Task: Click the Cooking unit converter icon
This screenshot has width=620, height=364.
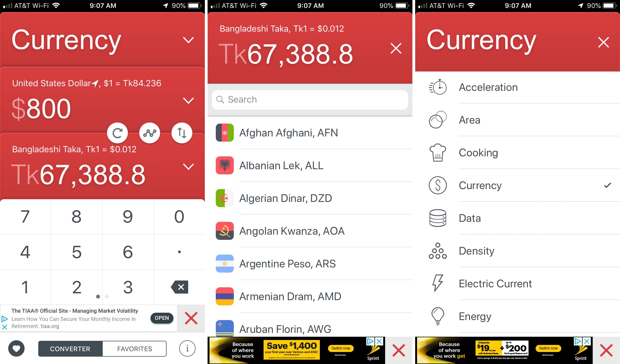Action: (438, 153)
